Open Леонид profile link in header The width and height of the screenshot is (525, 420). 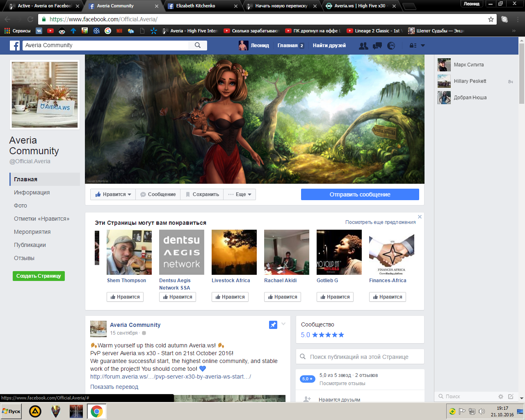[x=254, y=46]
